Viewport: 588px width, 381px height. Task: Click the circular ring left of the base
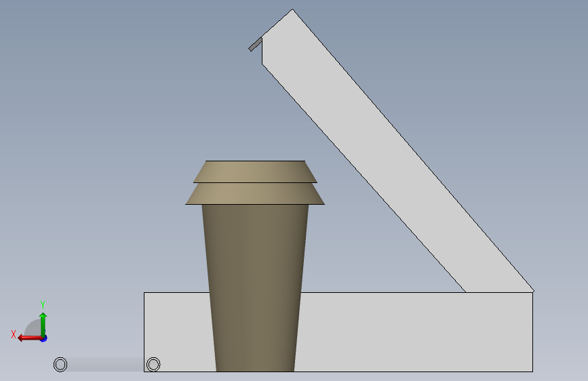click(60, 364)
